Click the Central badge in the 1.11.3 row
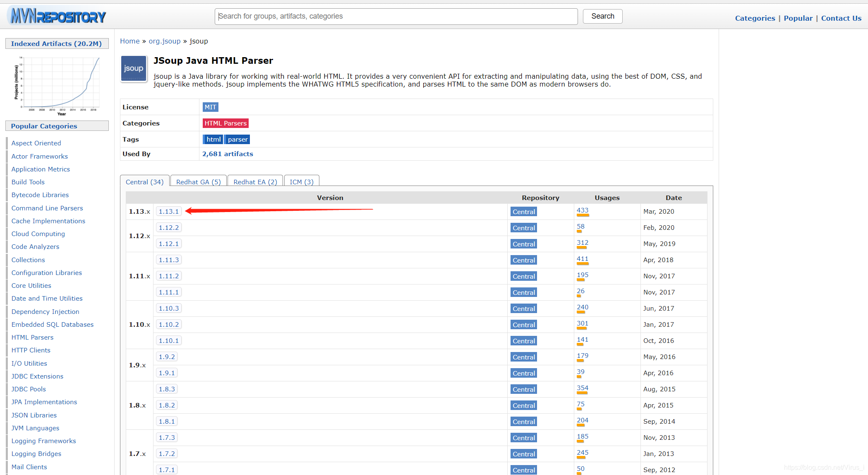The image size is (868, 475). click(x=524, y=260)
